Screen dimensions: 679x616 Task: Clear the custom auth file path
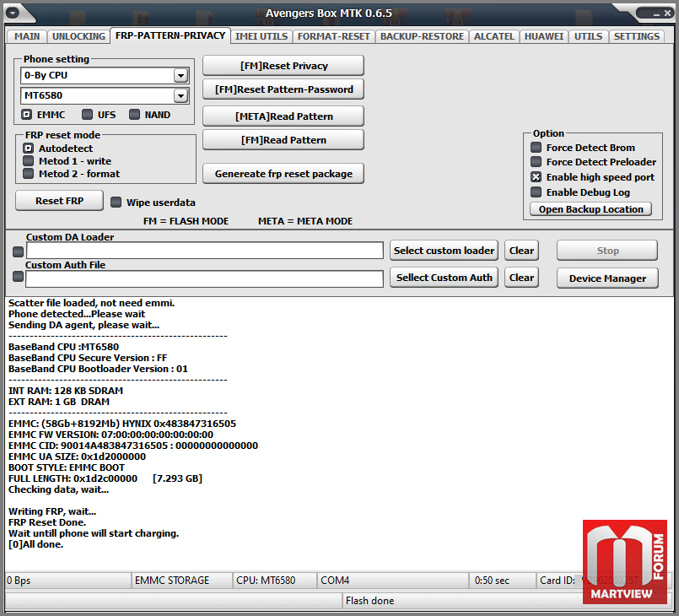521,278
